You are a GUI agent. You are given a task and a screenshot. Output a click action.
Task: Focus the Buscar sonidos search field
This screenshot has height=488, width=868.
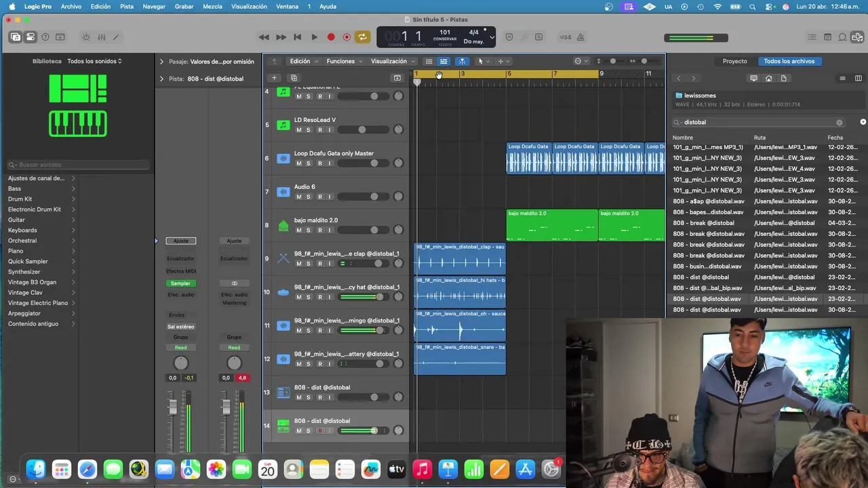(78, 165)
